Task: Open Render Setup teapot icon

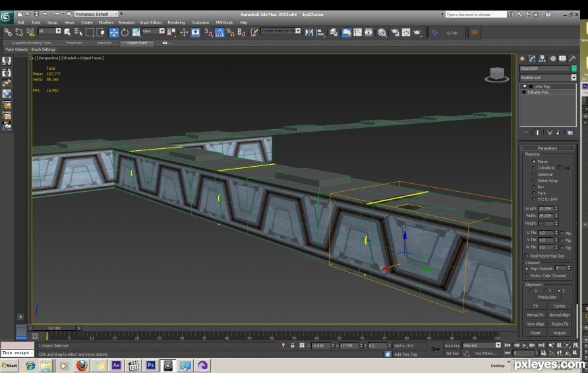Action: point(395,32)
